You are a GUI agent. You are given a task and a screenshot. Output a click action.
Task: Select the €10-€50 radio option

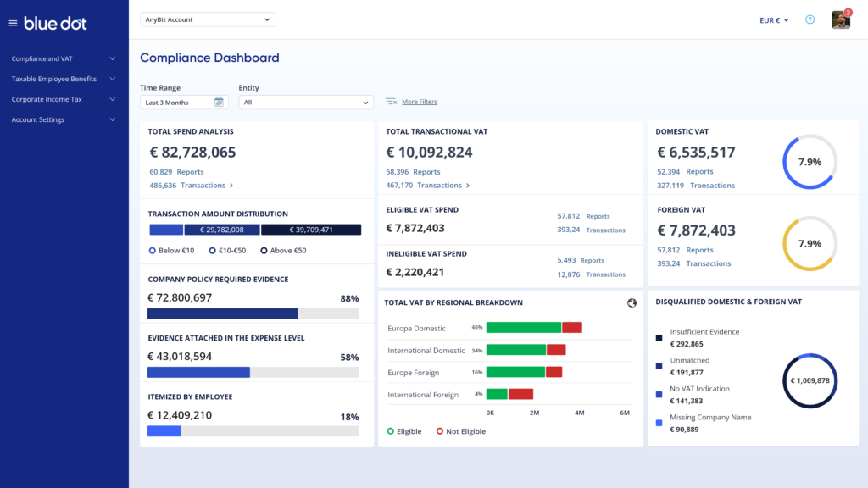212,251
